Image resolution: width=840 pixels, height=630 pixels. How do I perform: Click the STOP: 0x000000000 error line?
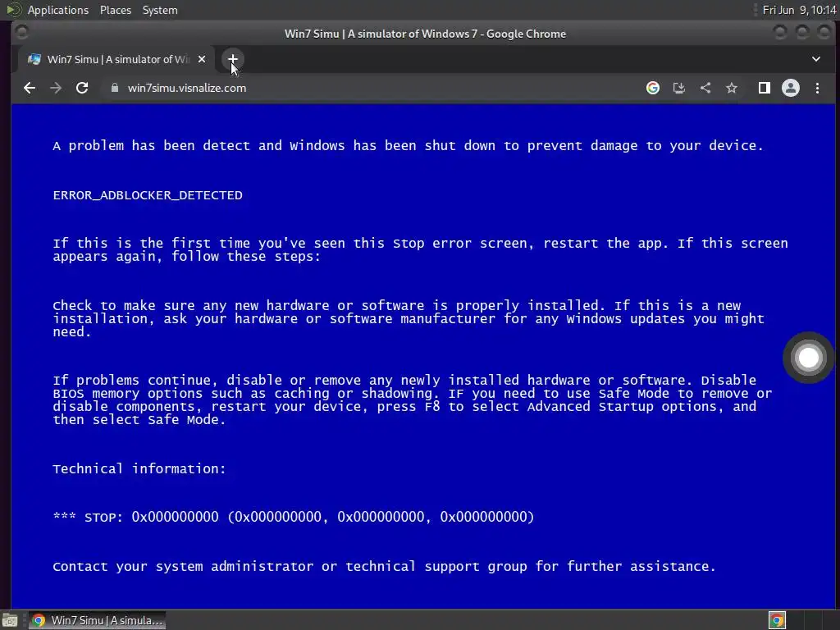click(x=294, y=517)
